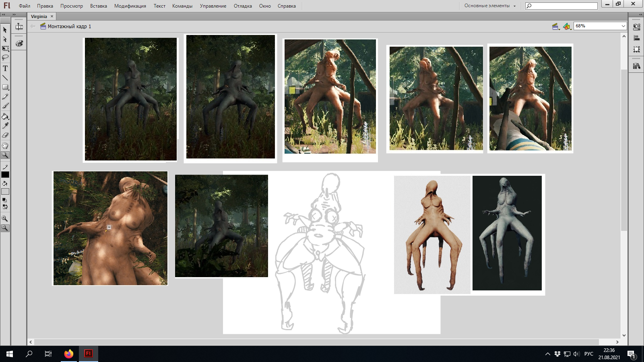
Task: Open the Edit Scene dropdown
Action: point(556,27)
